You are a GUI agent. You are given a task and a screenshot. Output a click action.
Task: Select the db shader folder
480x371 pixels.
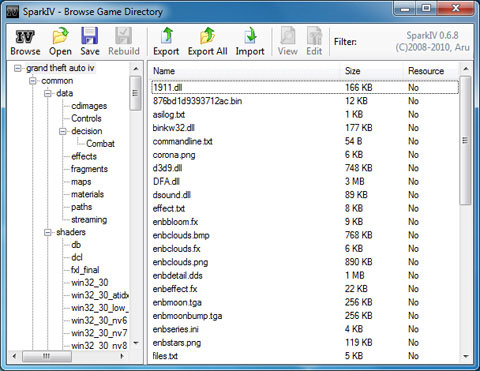click(x=76, y=245)
